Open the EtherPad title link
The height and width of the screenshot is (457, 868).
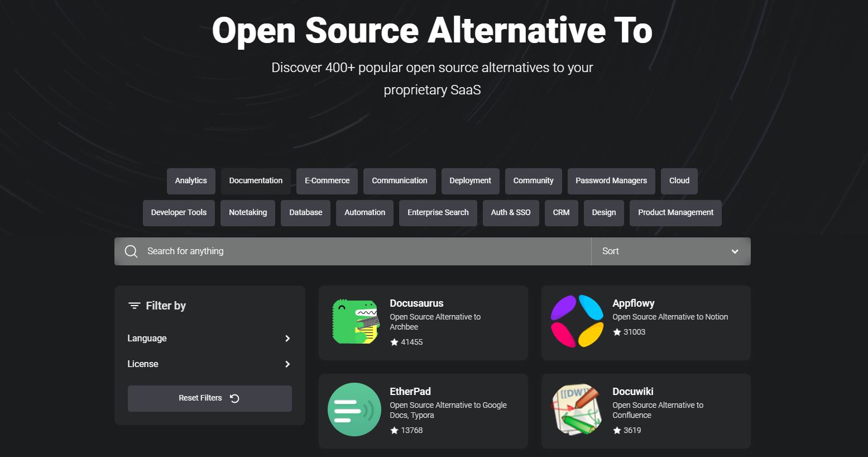pyautogui.click(x=410, y=392)
